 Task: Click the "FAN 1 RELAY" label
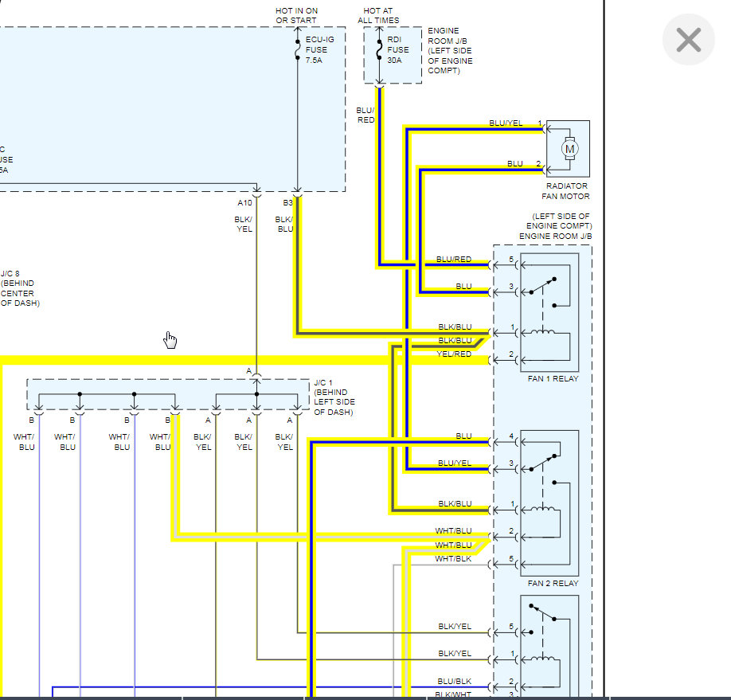point(553,378)
